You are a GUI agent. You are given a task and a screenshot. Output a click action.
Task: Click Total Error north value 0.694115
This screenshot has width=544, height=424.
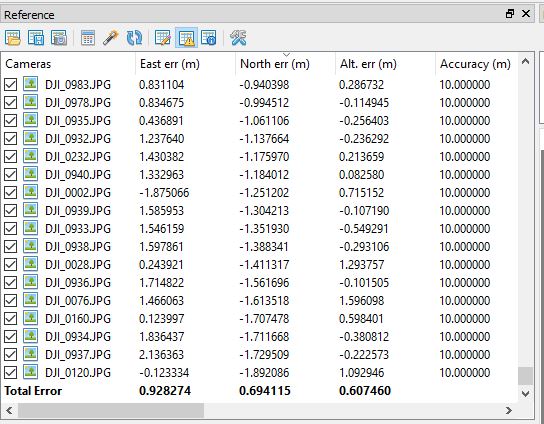tap(265, 391)
